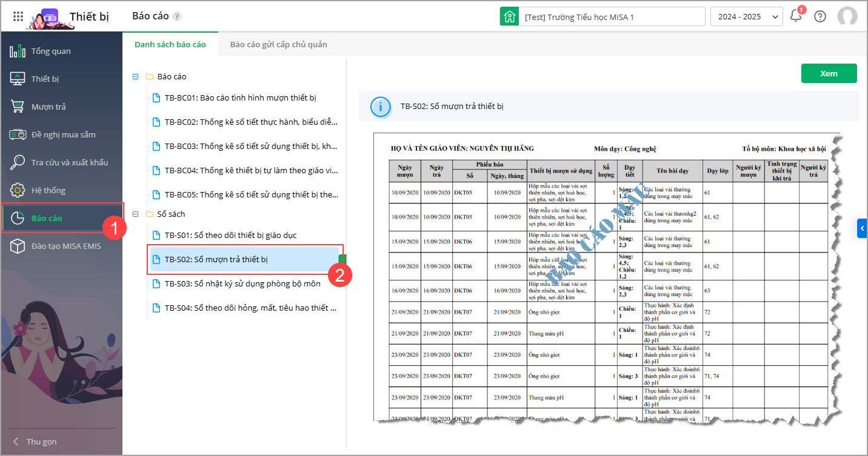Click the Thiết bị app name in header
The width and height of the screenshot is (868, 456).
tap(89, 16)
